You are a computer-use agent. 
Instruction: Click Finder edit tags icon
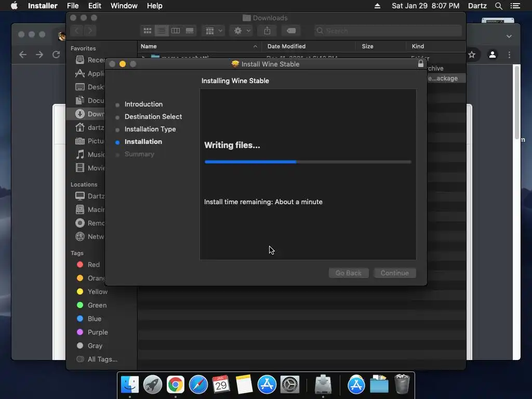tap(291, 31)
